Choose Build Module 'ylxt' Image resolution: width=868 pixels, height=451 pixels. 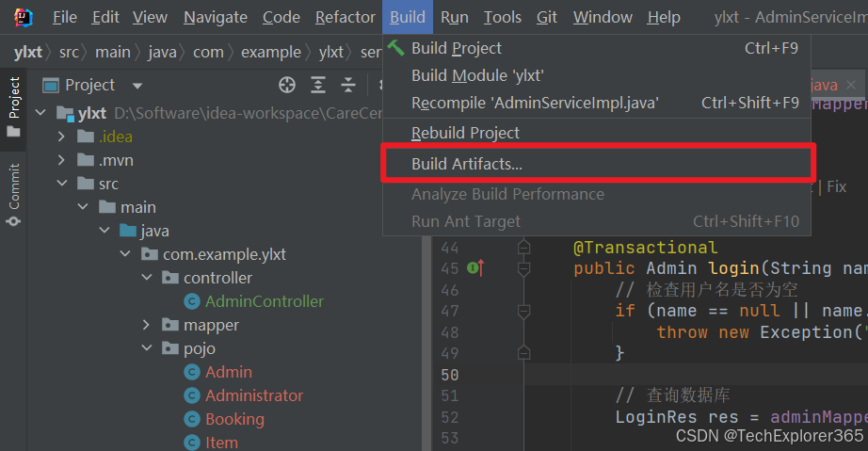(x=597, y=75)
